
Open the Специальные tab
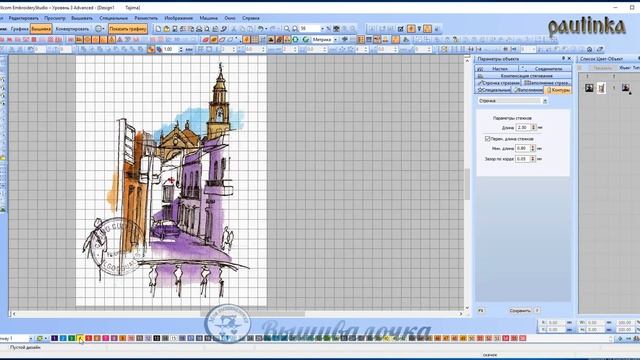coord(493,90)
